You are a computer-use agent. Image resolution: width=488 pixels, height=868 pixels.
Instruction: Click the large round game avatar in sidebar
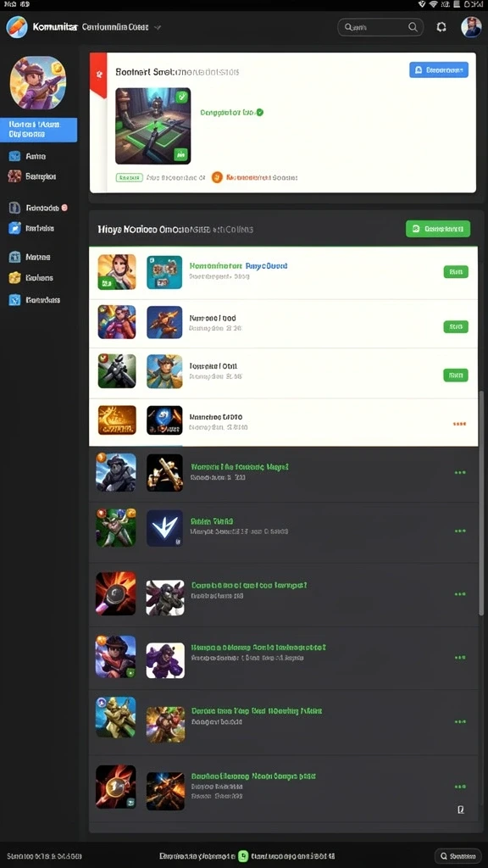pyautogui.click(x=37, y=82)
